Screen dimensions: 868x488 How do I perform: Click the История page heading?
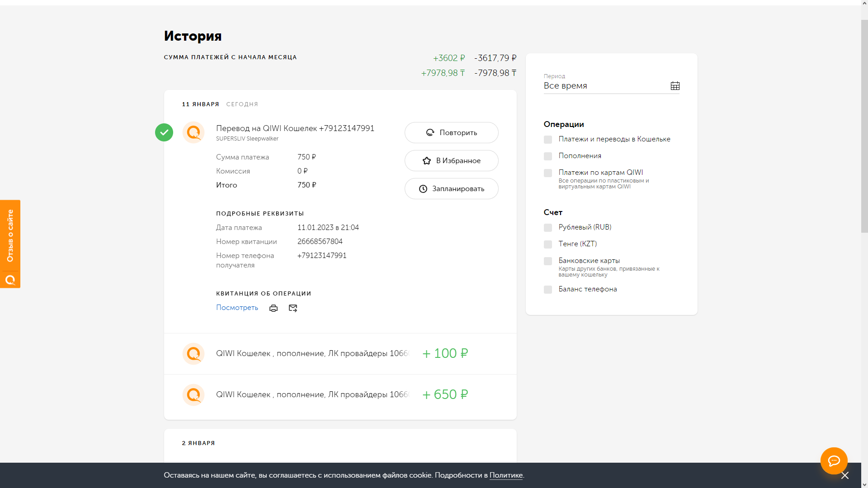pyautogui.click(x=193, y=36)
